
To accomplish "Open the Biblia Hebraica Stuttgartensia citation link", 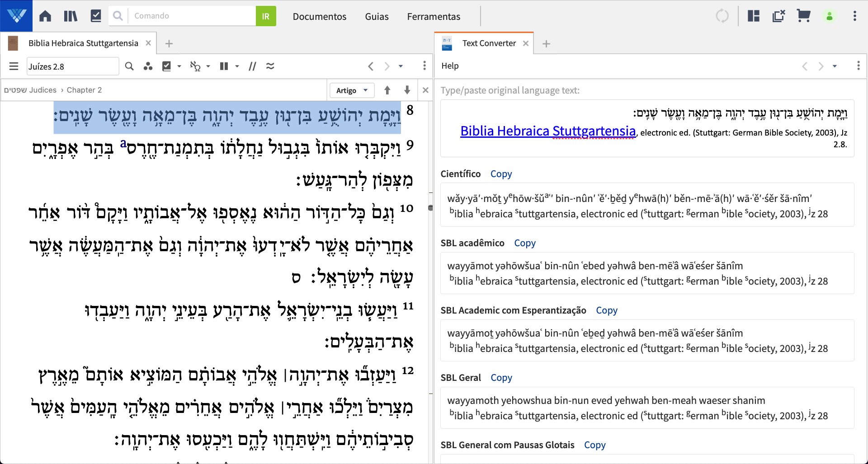I will point(548,131).
